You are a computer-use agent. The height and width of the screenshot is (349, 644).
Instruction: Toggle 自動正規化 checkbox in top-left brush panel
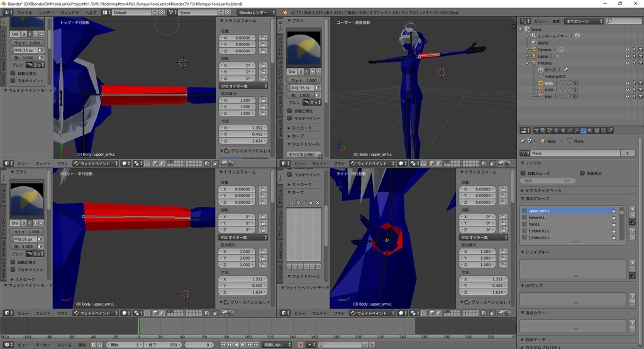13,74
